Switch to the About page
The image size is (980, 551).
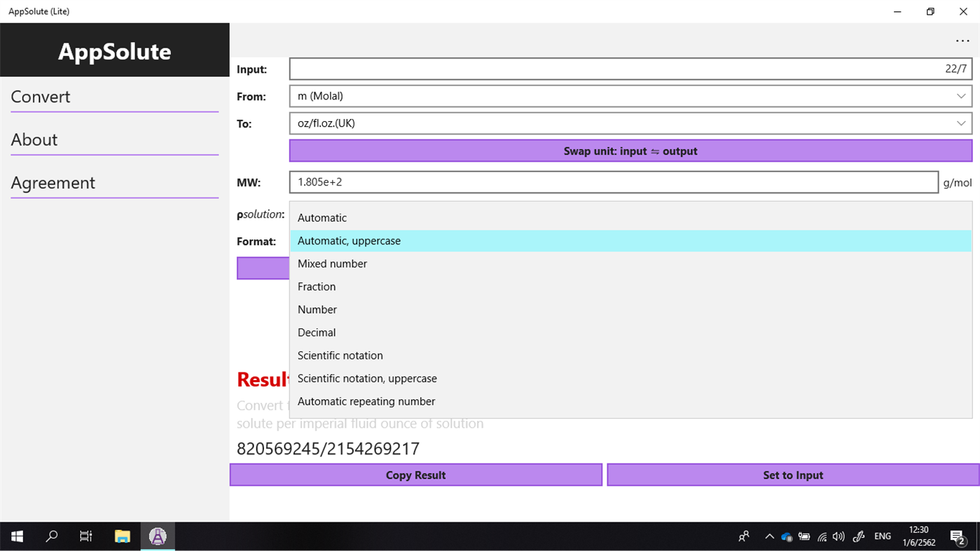click(x=34, y=139)
